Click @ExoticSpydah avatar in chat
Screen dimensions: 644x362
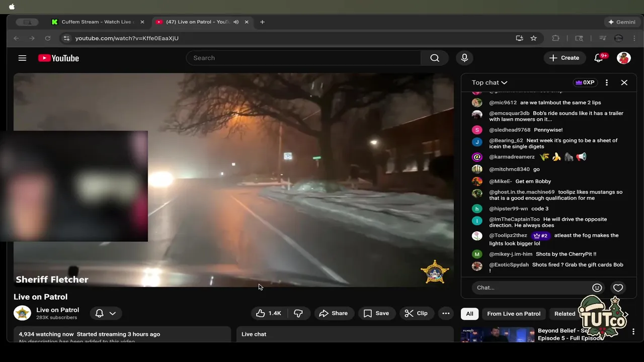pyautogui.click(x=477, y=266)
